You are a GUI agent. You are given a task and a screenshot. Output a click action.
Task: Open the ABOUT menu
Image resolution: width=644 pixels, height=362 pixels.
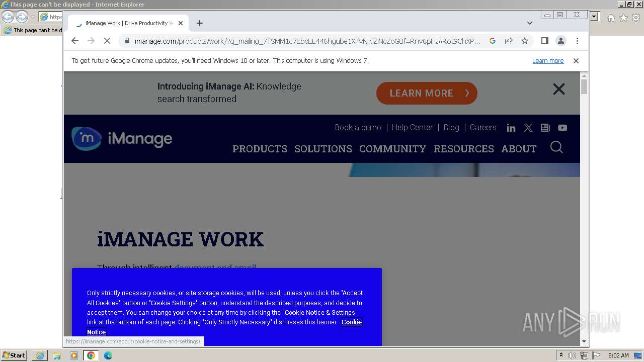[x=519, y=149]
